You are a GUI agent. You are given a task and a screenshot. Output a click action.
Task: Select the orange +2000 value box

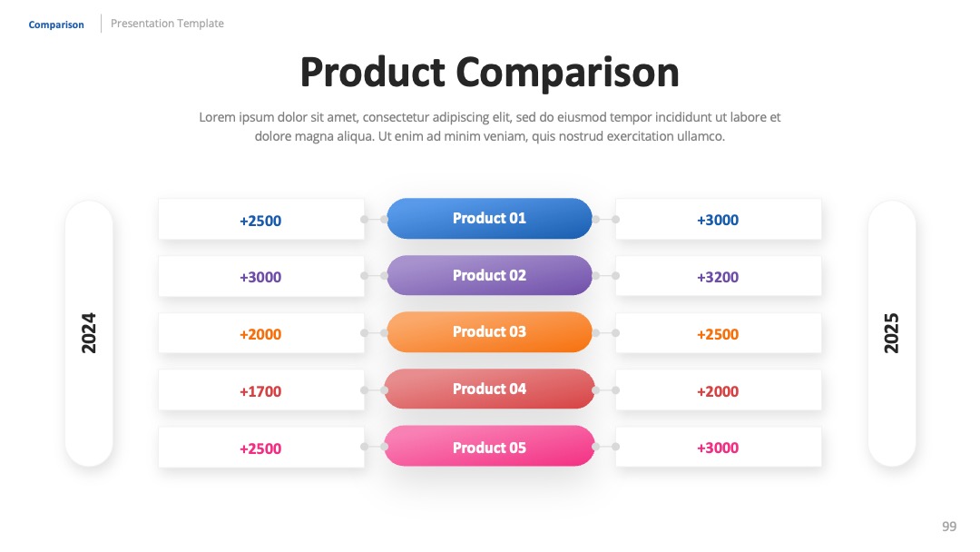[x=261, y=333]
